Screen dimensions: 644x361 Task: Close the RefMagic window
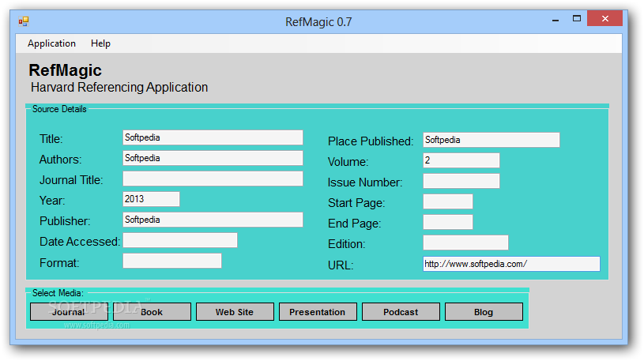604,18
